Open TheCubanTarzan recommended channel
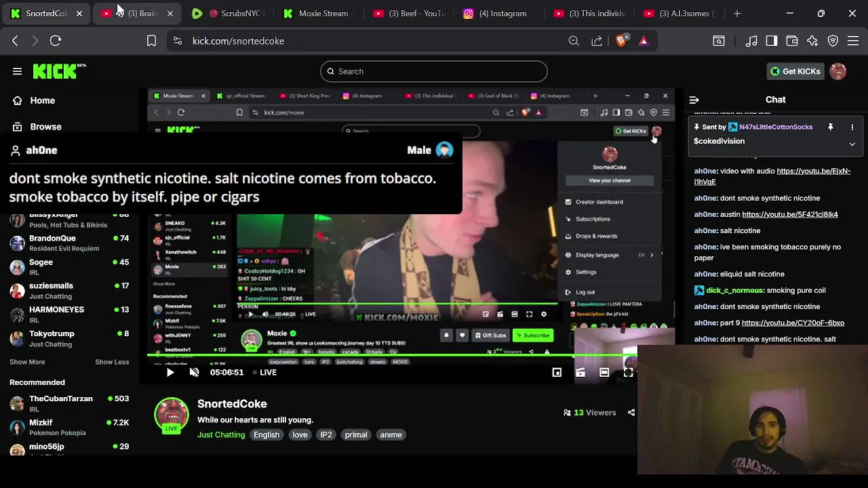The height and width of the screenshot is (488, 868). (x=68, y=403)
